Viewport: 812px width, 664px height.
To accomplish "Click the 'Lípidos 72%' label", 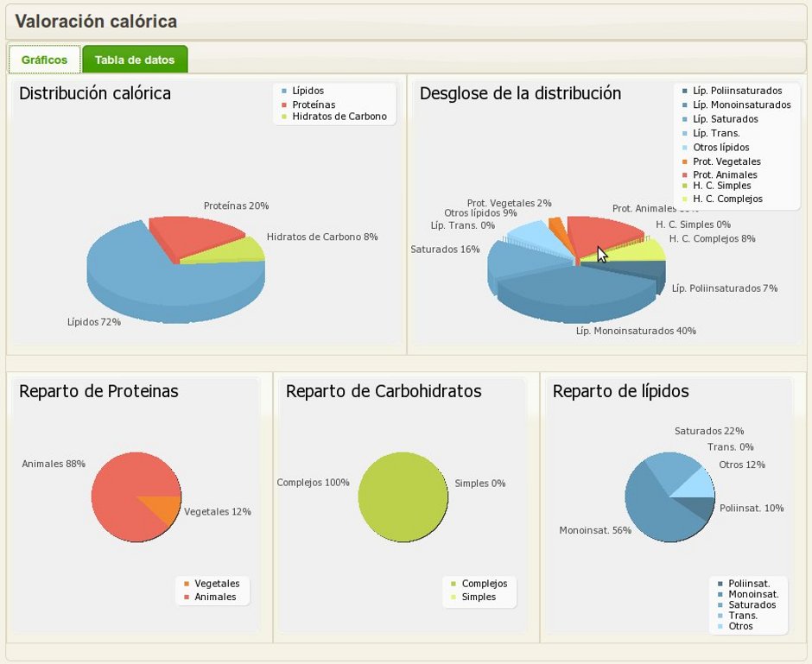I will [94, 322].
